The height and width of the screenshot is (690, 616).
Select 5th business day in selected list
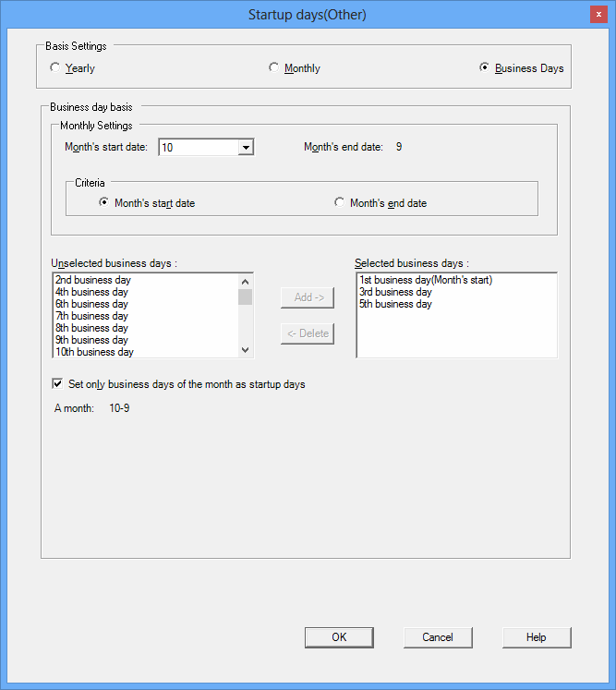(x=395, y=304)
